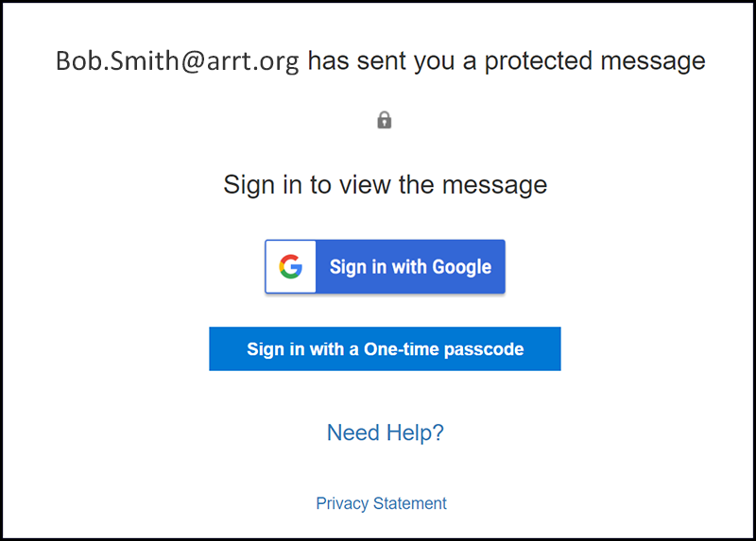Screen dimensions: 756x541
Task: Sign in with Google
Action: pyautogui.click(x=385, y=266)
